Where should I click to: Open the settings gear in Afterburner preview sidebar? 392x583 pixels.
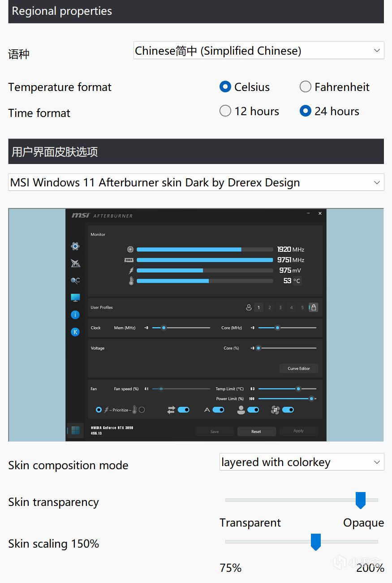[75, 246]
